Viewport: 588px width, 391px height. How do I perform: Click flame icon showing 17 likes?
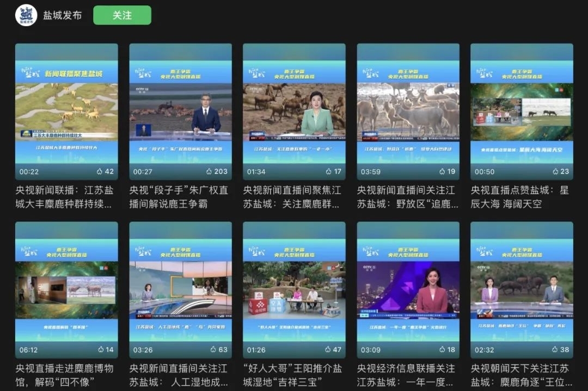point(328,171)
